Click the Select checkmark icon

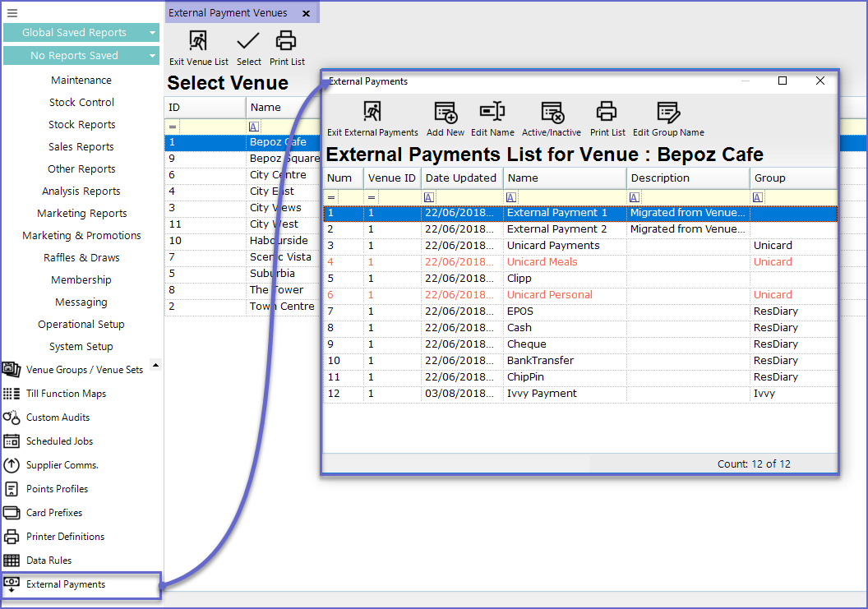pos(248,41)
